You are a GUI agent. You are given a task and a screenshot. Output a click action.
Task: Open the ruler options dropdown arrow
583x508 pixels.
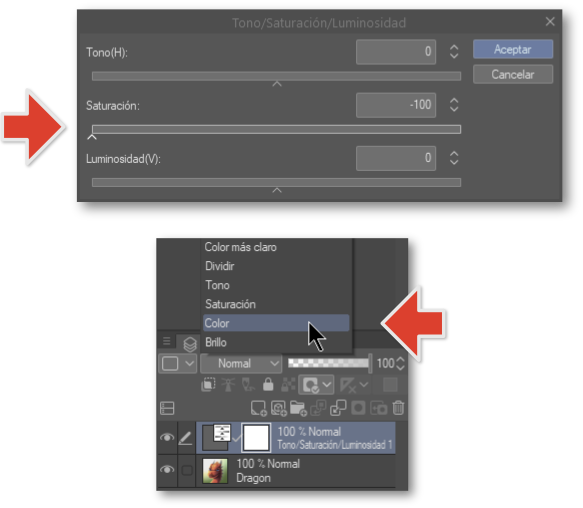(x=364, y=385)
